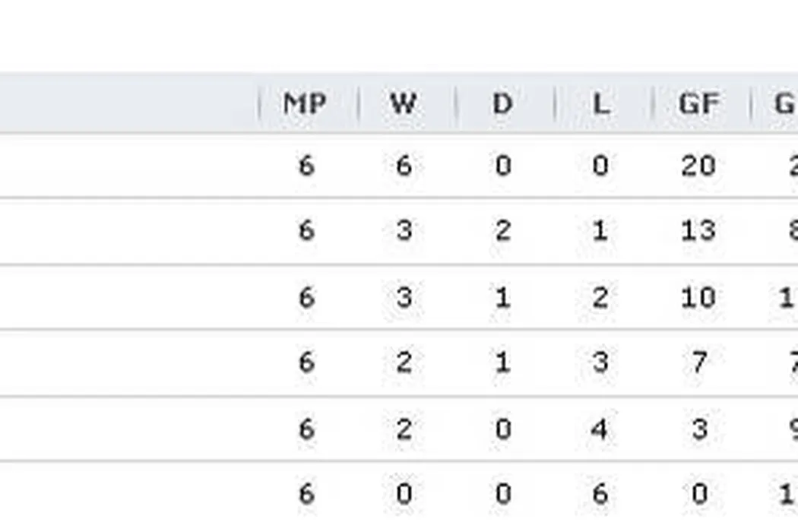
Task: Click the wins value 6 in first row
Action: click(x=404, y=165)
